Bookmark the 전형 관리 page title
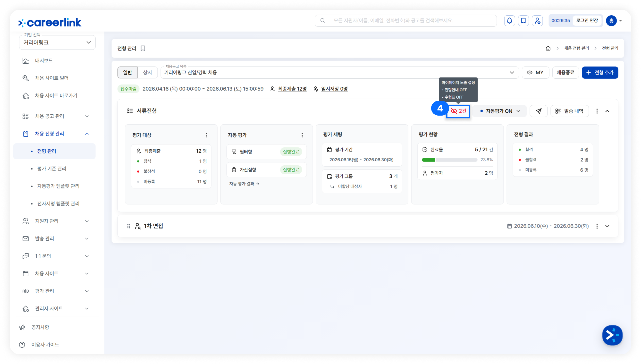 [x=143, y=48]
